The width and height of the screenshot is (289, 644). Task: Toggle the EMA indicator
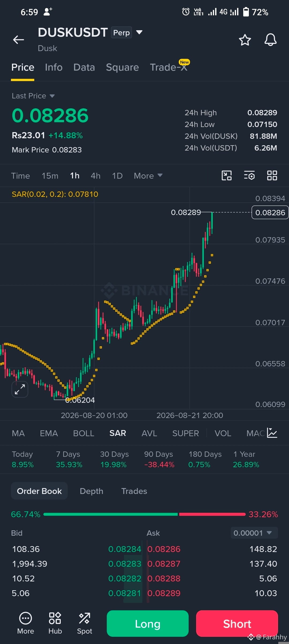[49, 433]
